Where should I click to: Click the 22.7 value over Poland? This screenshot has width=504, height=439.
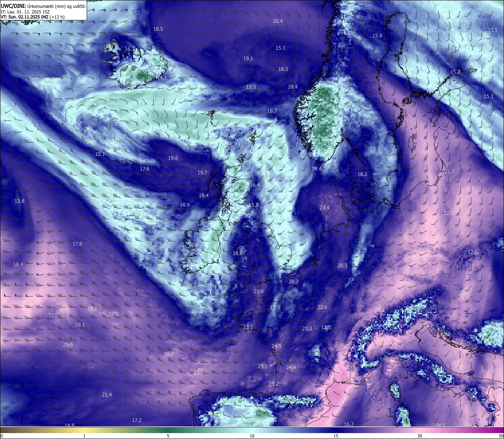click(x=448, y=213)
